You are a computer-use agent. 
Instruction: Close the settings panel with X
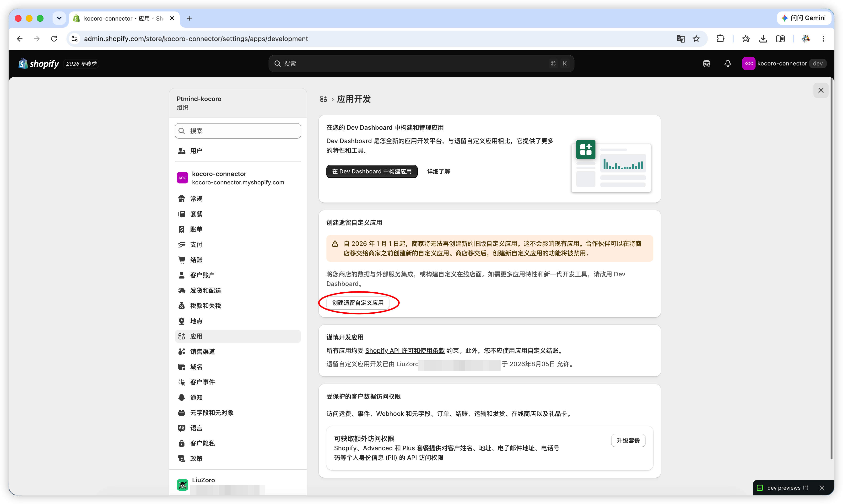(821, 90)
